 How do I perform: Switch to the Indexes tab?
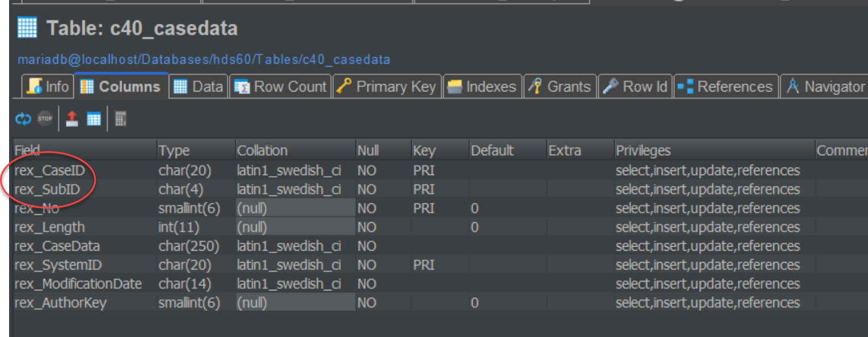coord(482,86)
